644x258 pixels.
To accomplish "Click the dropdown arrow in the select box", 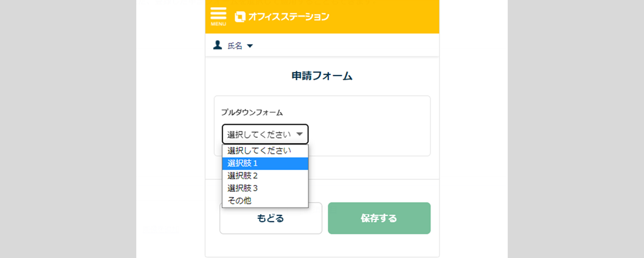I will click(x=299, y=134).
